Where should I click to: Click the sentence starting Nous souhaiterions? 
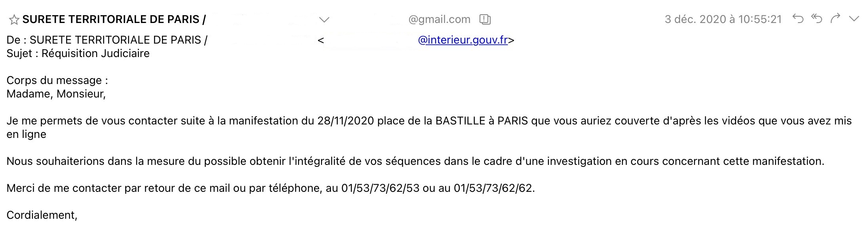415,161
